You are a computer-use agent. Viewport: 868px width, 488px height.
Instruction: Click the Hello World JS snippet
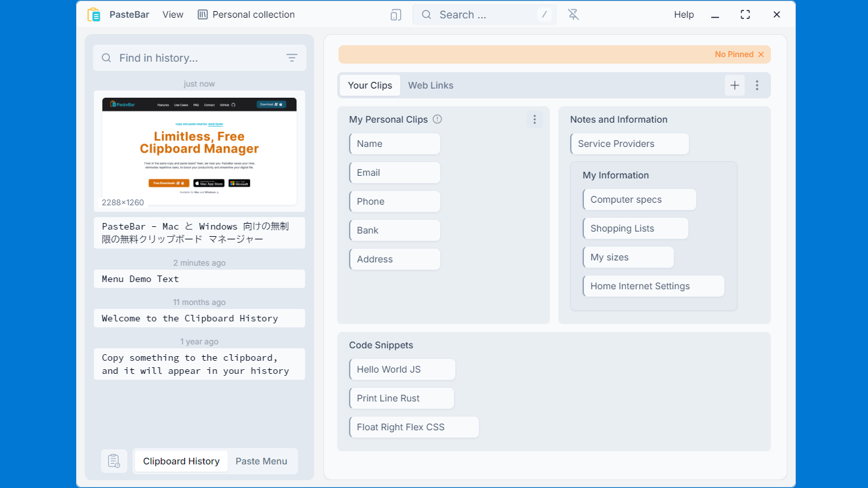pos(402,369)
